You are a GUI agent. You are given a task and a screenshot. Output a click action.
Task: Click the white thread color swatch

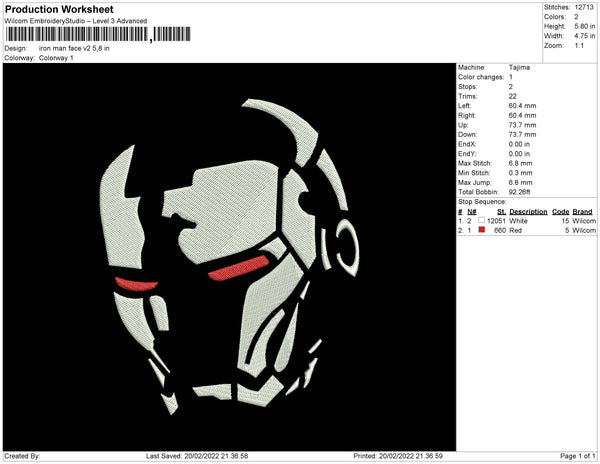point(481,220)
